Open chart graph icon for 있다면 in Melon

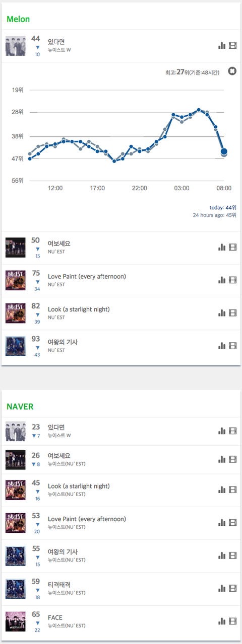(222, 46)
